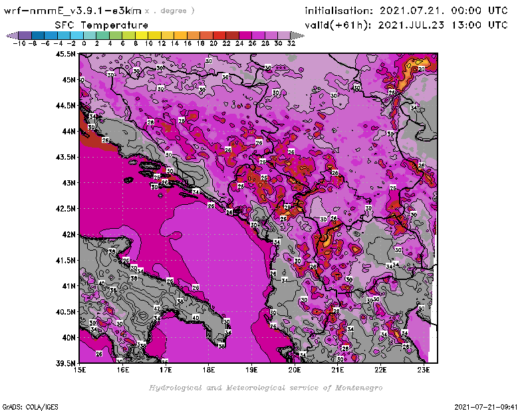
Task: Click the 19E longitude axis label
Action: click(251, 370)
